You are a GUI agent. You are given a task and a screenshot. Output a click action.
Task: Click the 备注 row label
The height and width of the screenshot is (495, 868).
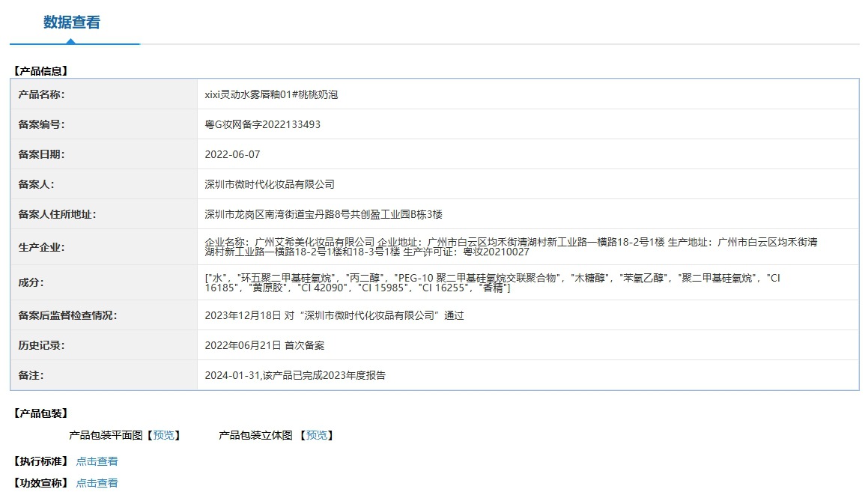click(x=31, y=375)
